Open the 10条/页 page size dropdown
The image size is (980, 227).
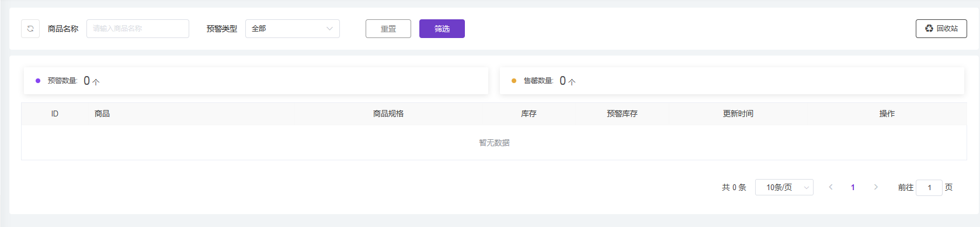click(784, 187)
